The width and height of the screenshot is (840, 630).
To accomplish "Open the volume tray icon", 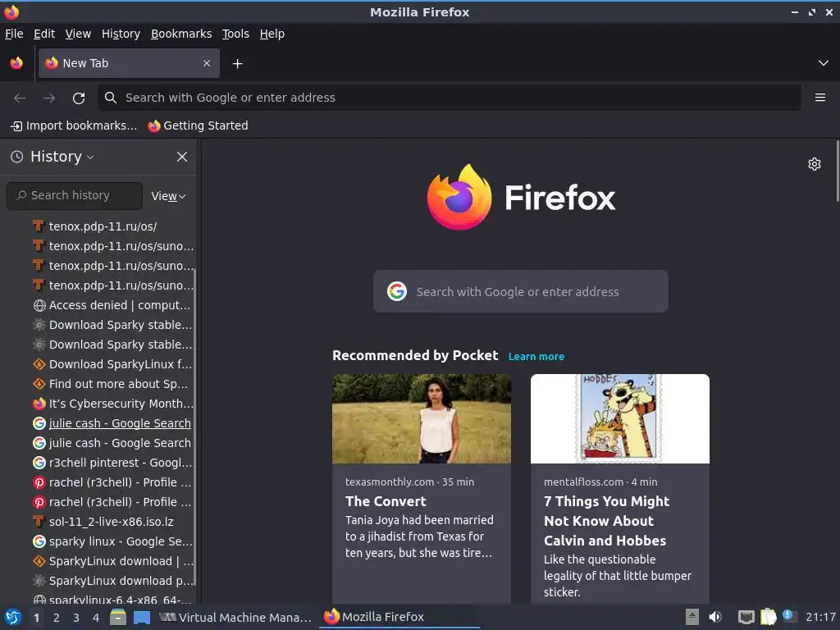I will [x=715, y=617].
